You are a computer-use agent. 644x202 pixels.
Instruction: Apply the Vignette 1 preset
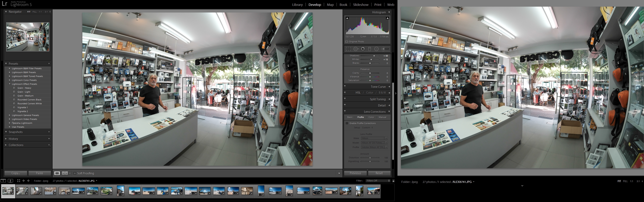pos(22,107)
